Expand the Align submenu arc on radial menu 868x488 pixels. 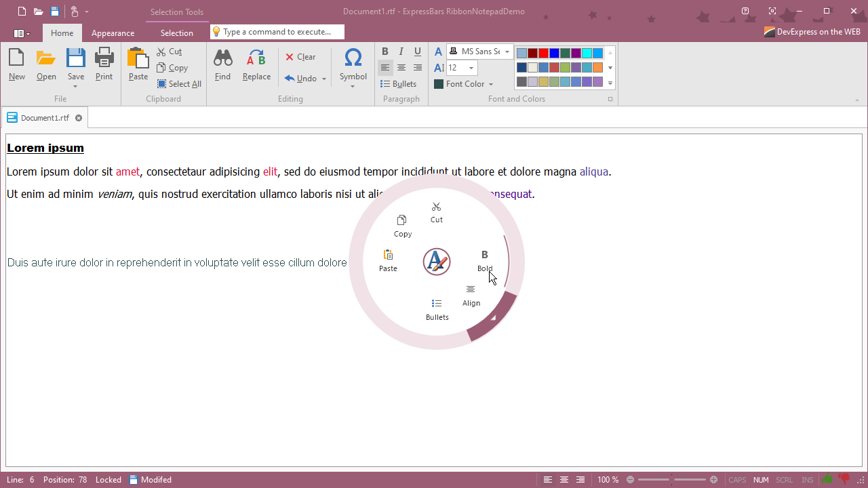[494, 318]
